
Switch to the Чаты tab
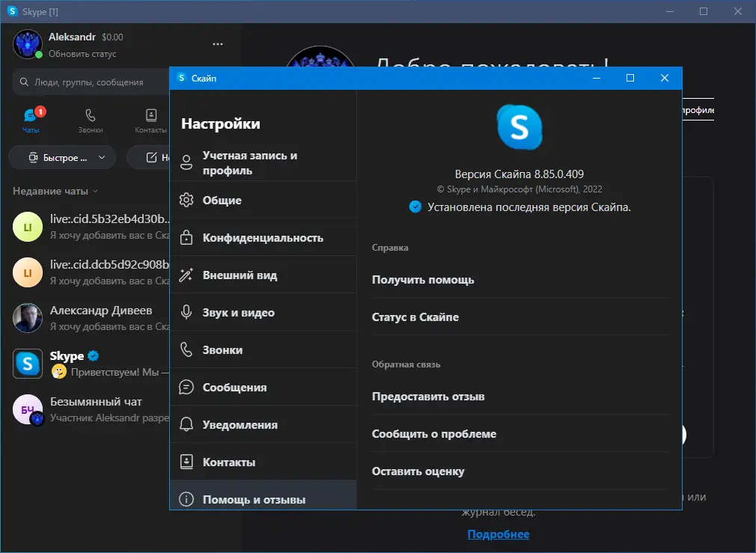coord(31,120)
